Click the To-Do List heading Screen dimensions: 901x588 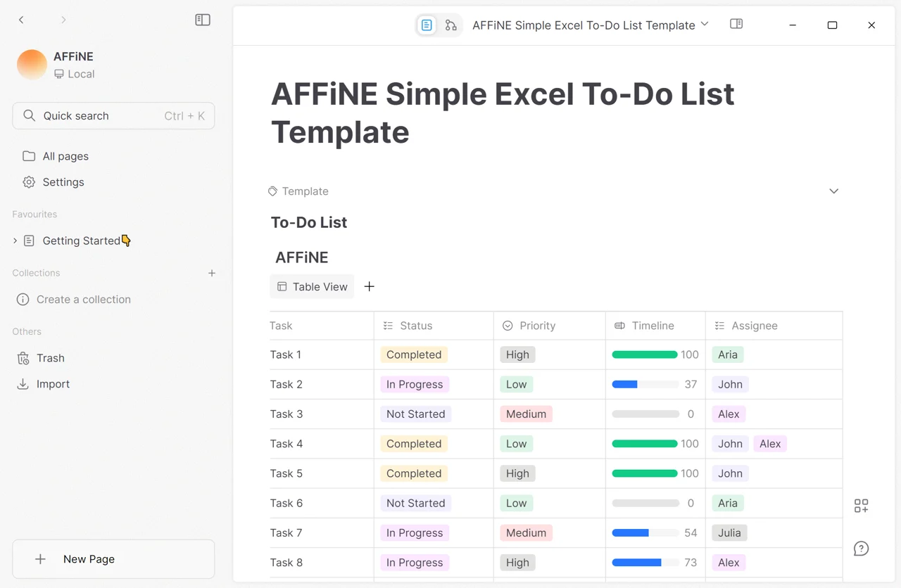click(x=309, y=223)
